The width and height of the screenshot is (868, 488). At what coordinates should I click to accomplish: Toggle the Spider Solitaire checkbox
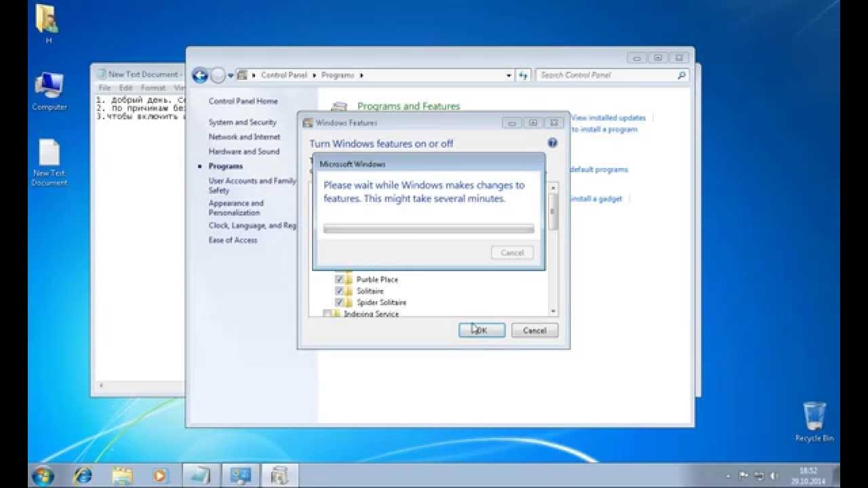pos(339,302)
